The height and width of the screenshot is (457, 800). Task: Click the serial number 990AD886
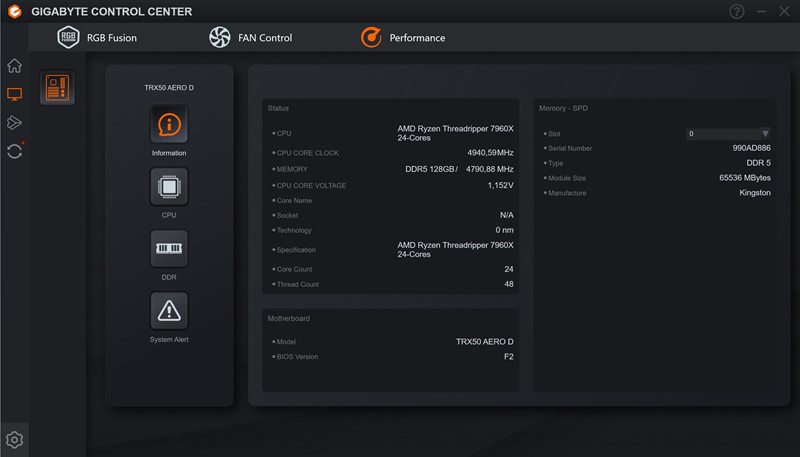click(752, 148)
